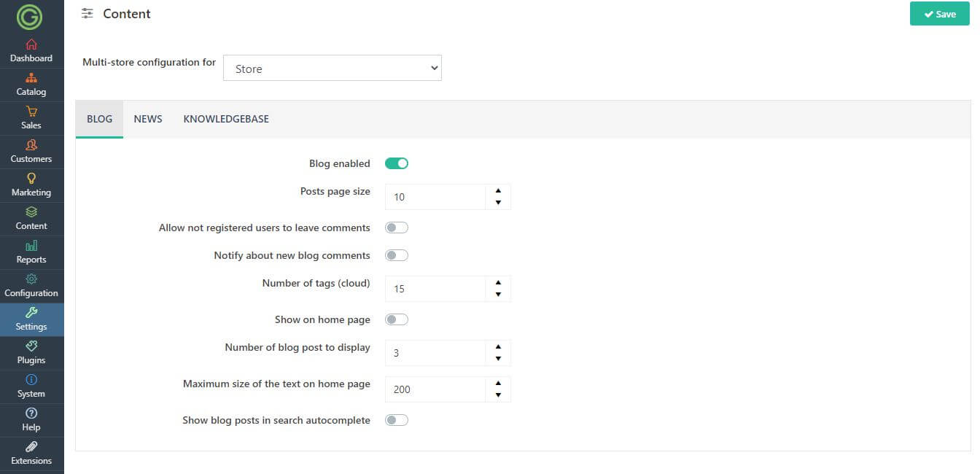Open the Dashboard home icon
The width and height of the screenshot is (980, 474).
pyautogui.click(x=31, y=44)
